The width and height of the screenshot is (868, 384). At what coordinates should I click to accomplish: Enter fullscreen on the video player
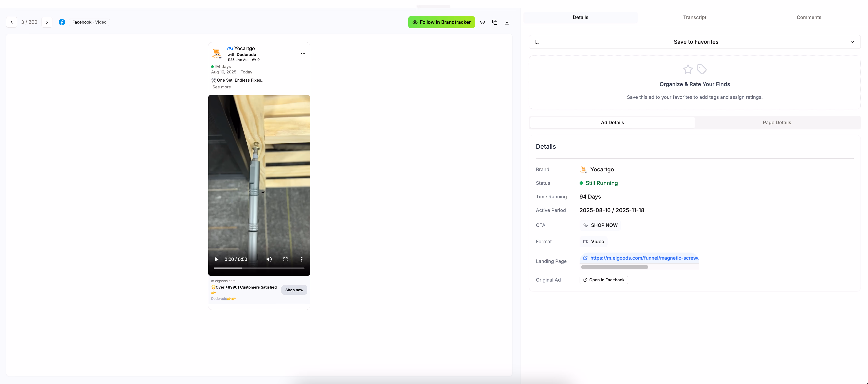[285, 260]
